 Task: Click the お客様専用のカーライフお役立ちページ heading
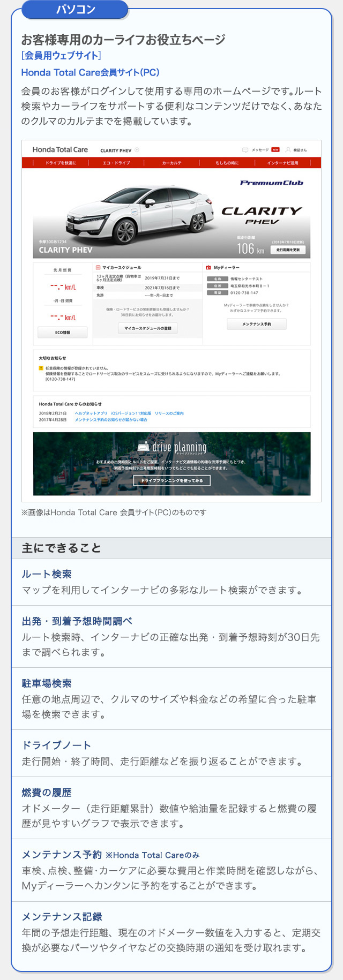(123, 39)
